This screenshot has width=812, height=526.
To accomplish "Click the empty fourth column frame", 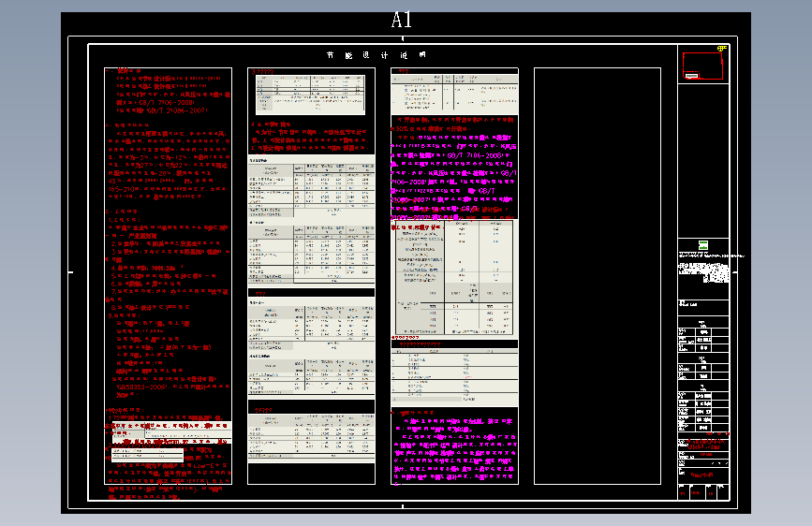I will (598, 276).
